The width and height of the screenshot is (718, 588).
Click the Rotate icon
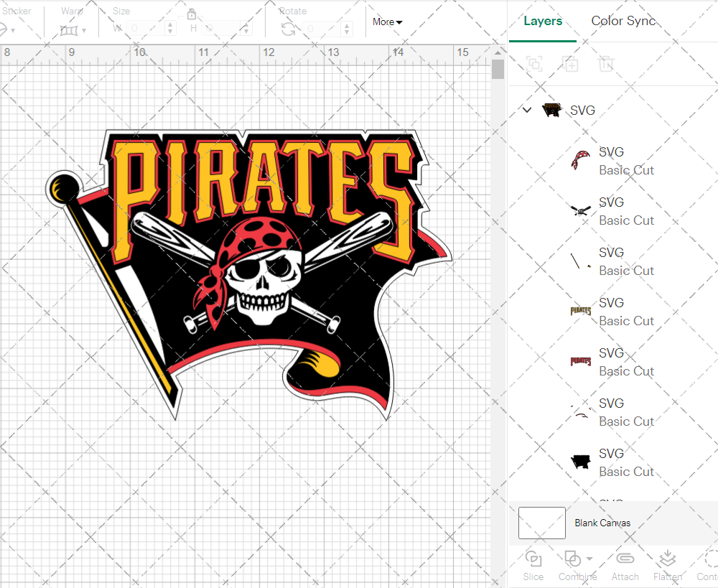coord(288,29)
